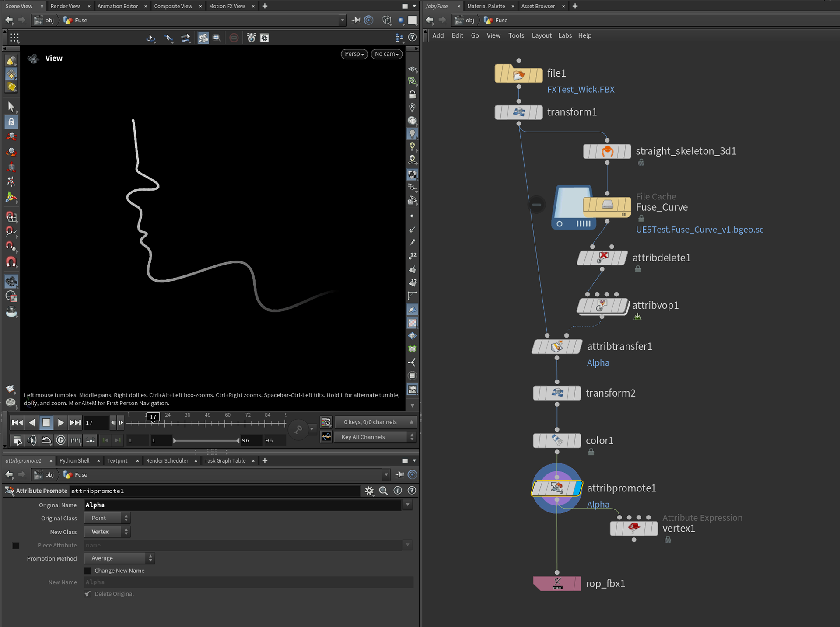Click the Fuse path button in network editor

coord(496,20)
